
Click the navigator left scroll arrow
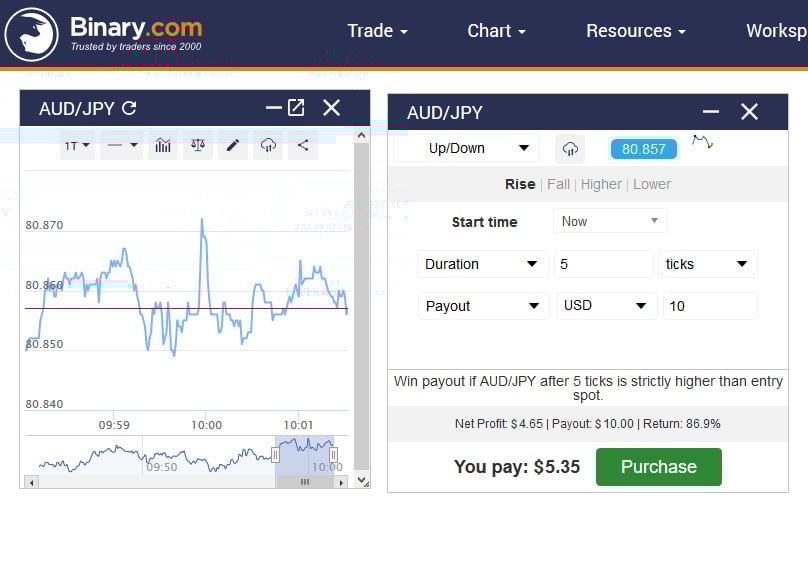coord(32,482)
